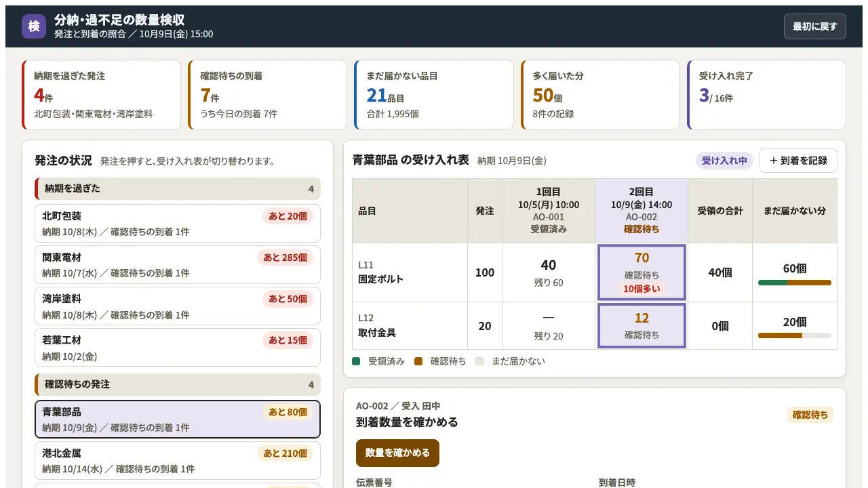Open the 多く届いた分 summary card
This screenshot has height=488, width=868.
600,95
